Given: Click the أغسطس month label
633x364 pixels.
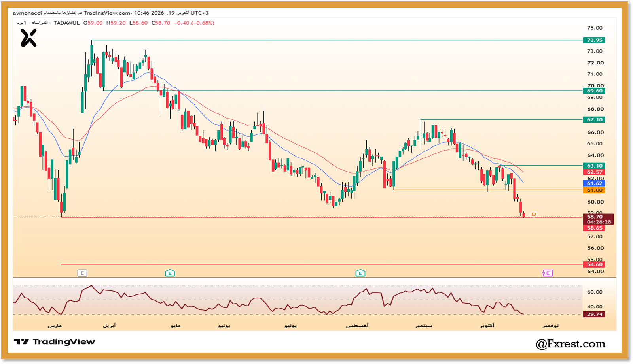Looking at the screenshot, I should [x=357, y=326].
